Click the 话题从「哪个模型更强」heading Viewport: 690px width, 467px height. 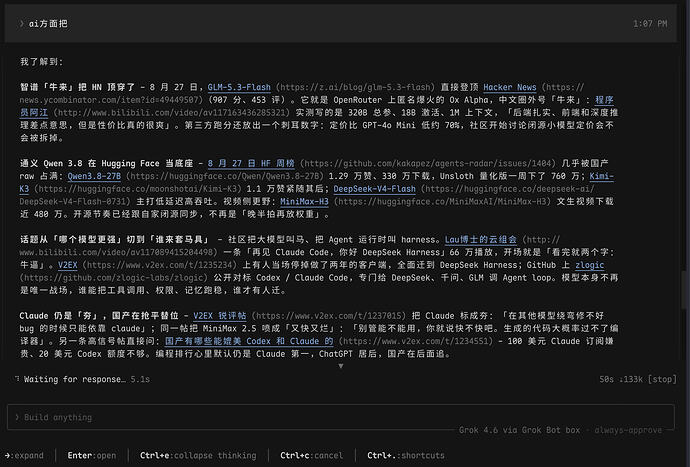coord(114,239)
